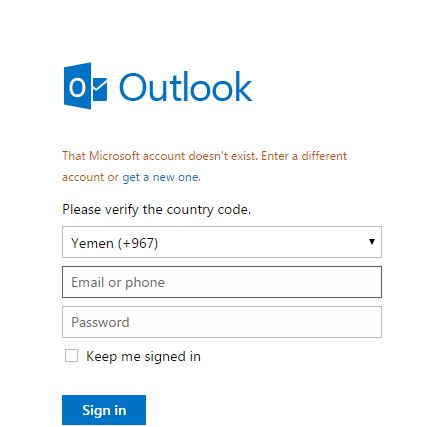The image size is (445, 427).
Task: Click the envelope flap in the Outlook logo
Action: point(99,85)
